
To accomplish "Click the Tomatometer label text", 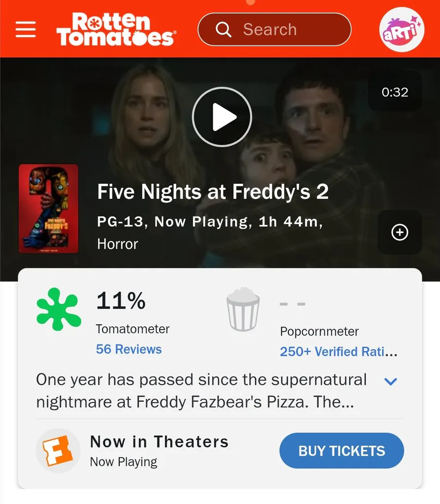I will 132,329.
